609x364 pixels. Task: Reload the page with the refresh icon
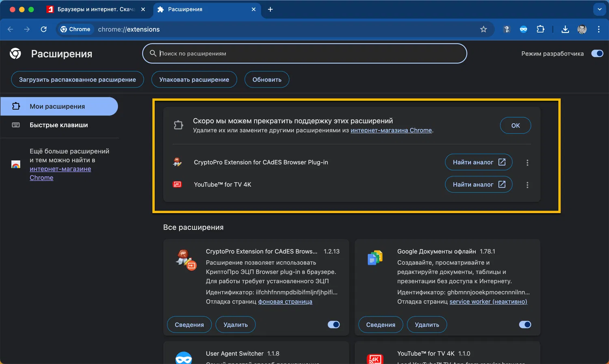coord(44,29)
